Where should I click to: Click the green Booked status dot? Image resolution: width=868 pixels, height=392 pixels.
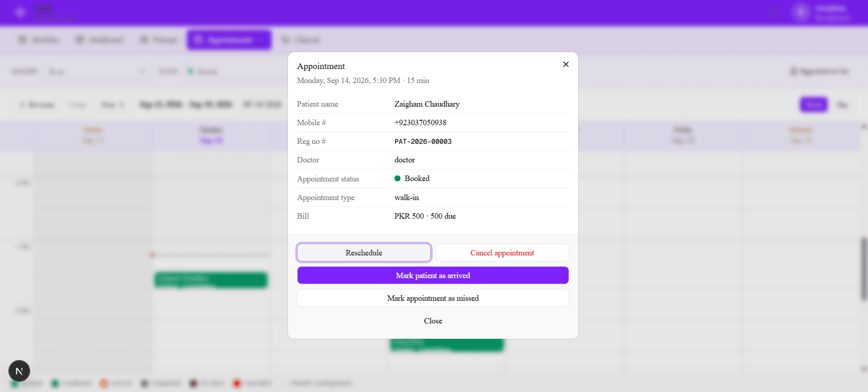(x=397, y=178)
